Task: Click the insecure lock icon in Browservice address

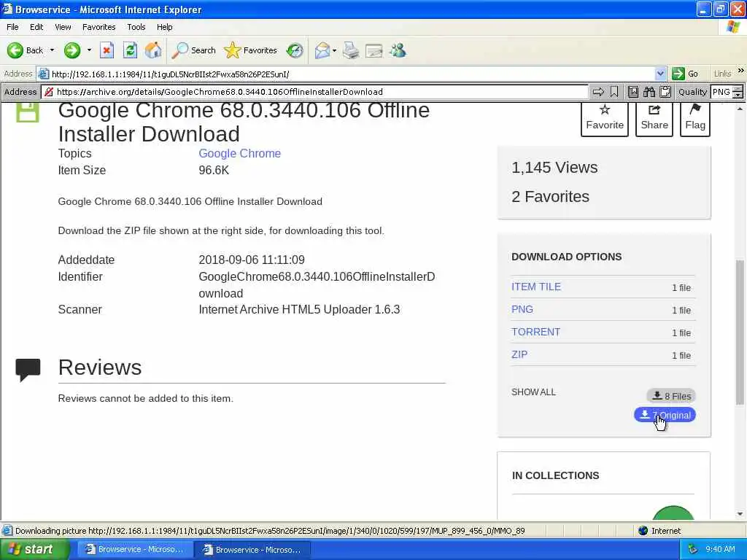Action: [x=49, y=92]
